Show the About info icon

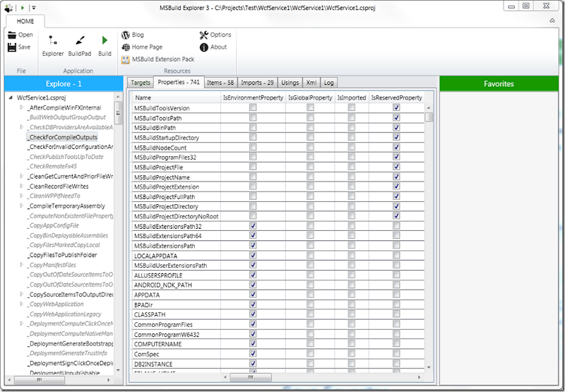204,47
